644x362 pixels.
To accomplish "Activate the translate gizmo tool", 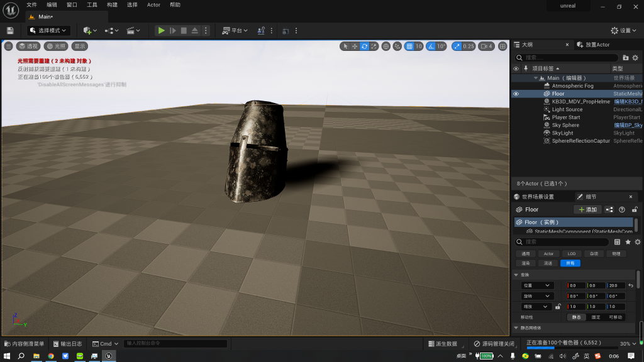I will [x=355, y=47].
